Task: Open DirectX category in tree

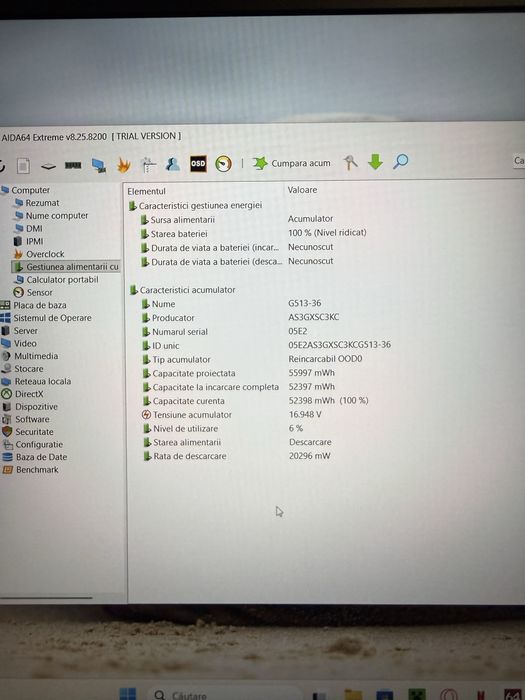Action: 23,394
